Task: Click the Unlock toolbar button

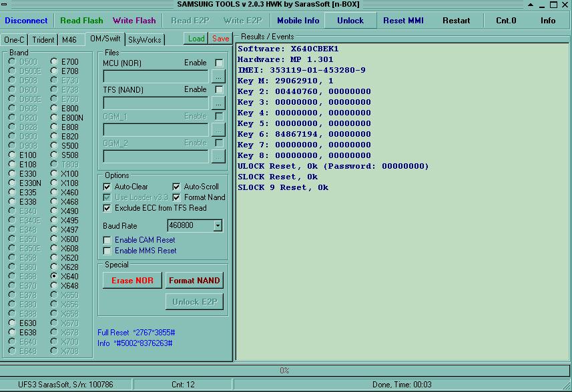Action: [350, 21]
